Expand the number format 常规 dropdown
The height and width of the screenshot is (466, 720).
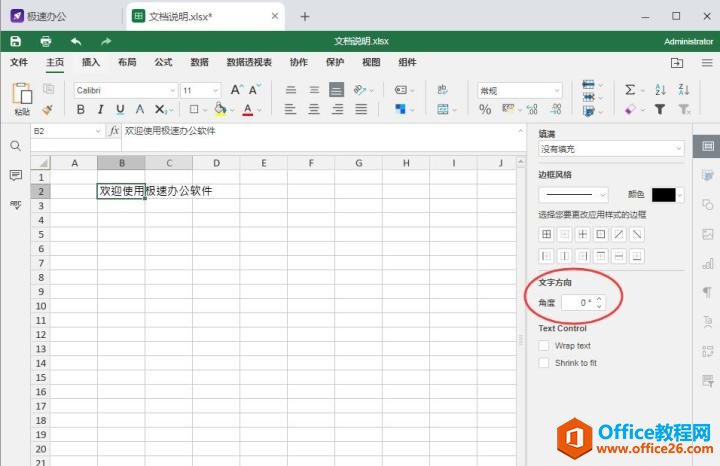(x=557, y=91)
